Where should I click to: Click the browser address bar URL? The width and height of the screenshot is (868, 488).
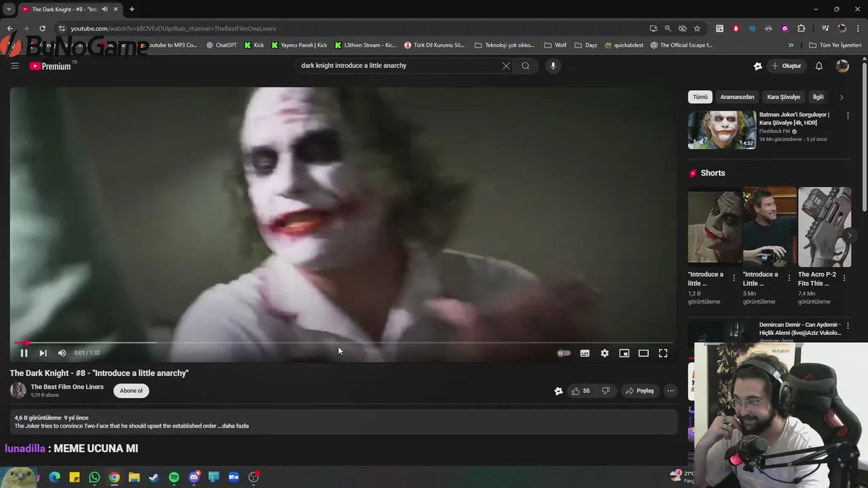[174, 28]
